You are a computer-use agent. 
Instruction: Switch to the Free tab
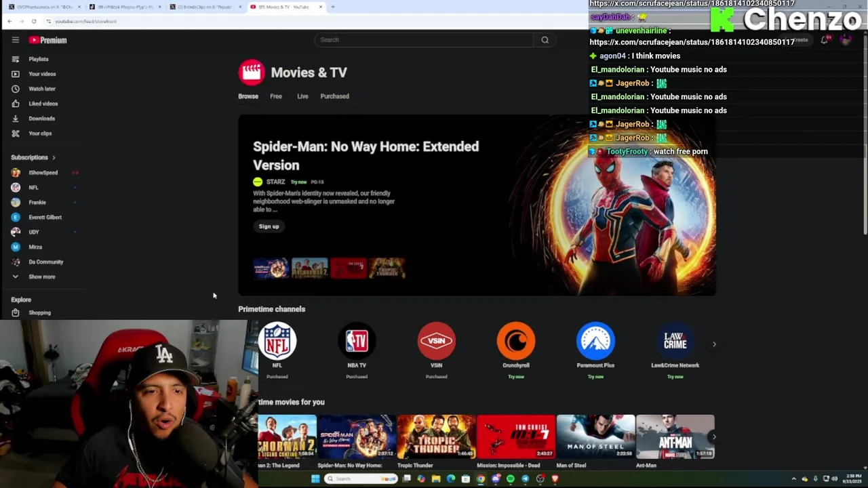point(276,96)
